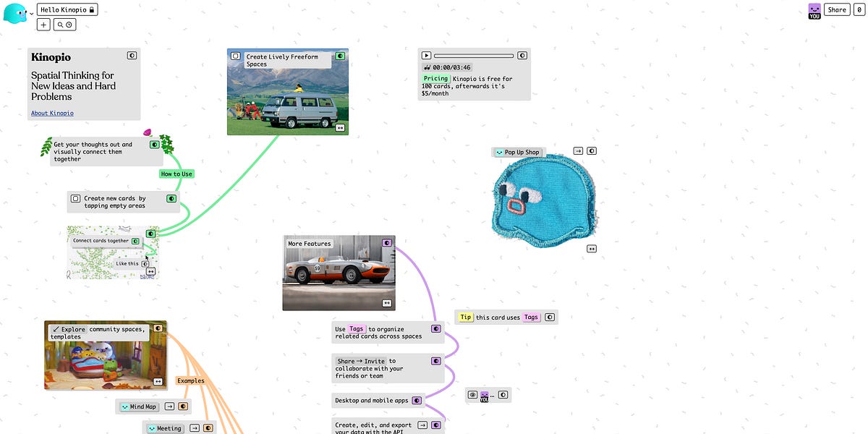This screenshot has height=434, width=868.
Task: Select Tags tag in the Tip card
Action: 532,317
